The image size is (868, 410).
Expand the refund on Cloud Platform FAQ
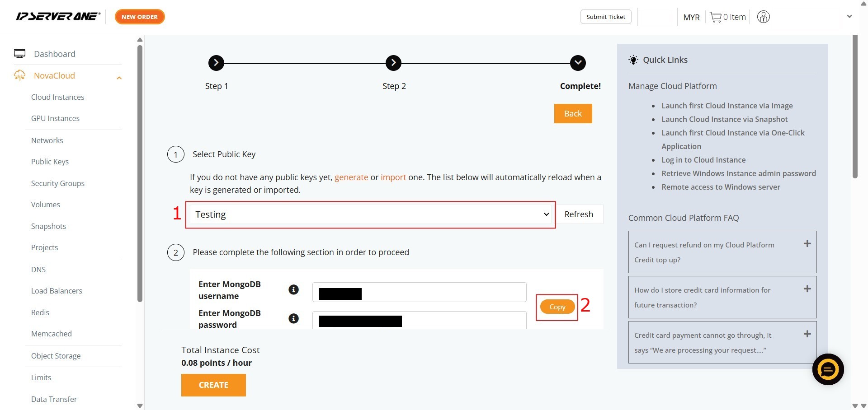pyautogui.click(x=807, y=244)
